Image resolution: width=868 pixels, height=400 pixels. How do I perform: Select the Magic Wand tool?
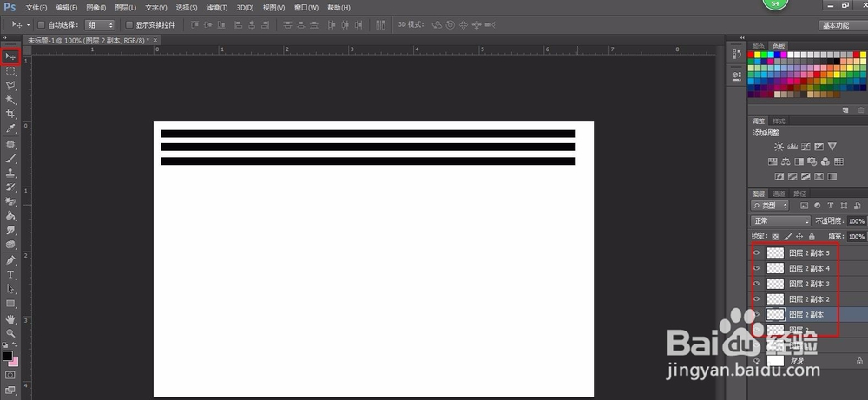[10, 100]
